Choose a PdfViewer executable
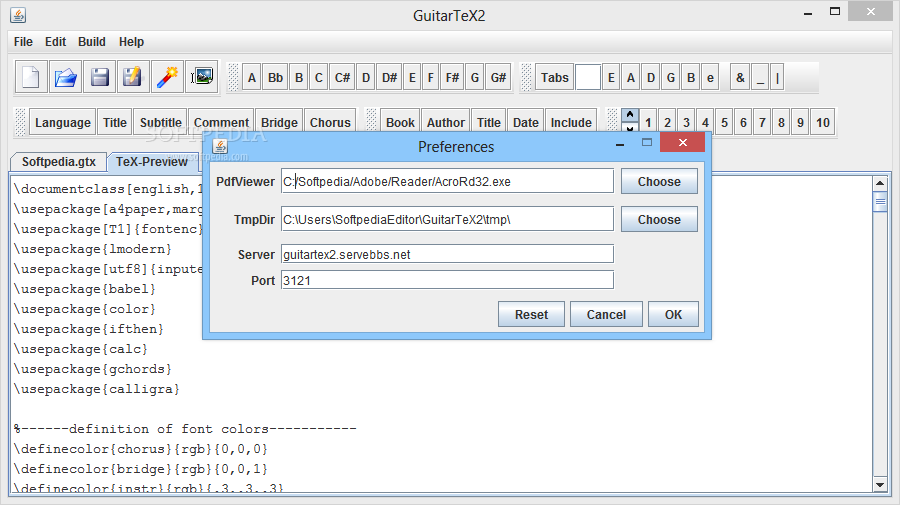 pos(659,181)
